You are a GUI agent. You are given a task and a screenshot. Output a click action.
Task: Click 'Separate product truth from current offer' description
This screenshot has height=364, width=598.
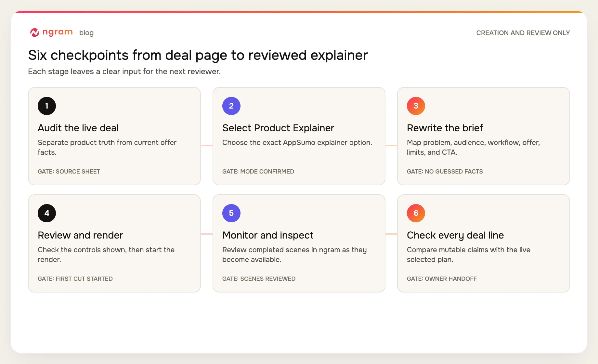[107, 147]
